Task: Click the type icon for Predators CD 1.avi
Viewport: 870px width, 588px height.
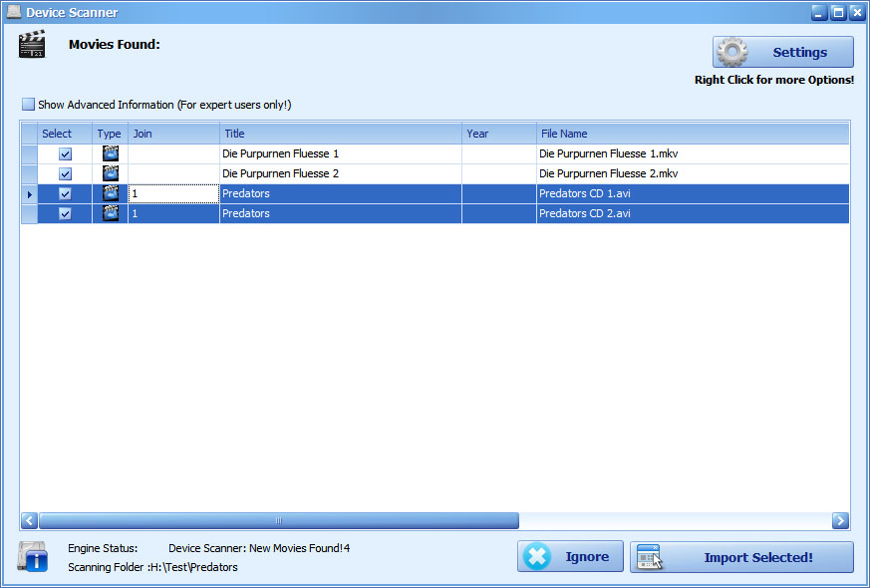Action: click(111, 193)
